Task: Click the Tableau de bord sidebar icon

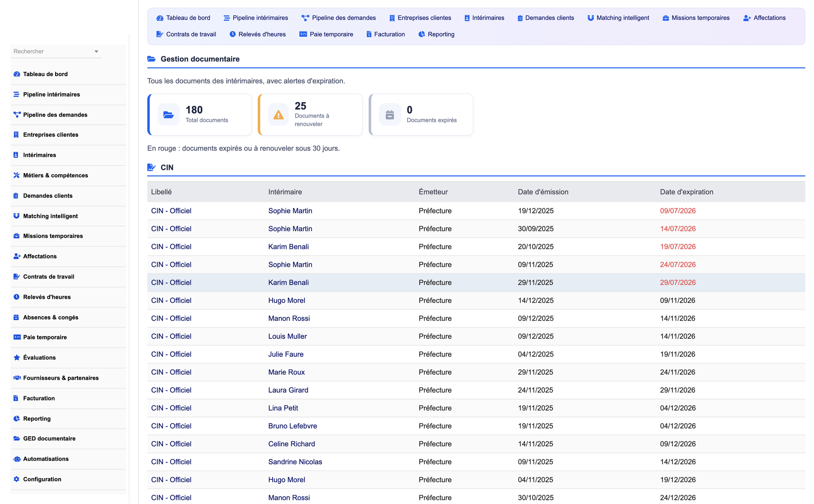Action: 17,74
